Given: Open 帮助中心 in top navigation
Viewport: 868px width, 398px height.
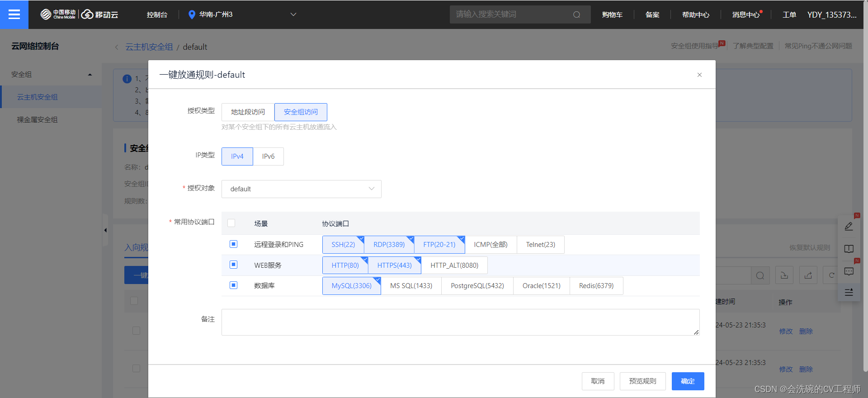Looking at the screenshot, I should [696, 14].
